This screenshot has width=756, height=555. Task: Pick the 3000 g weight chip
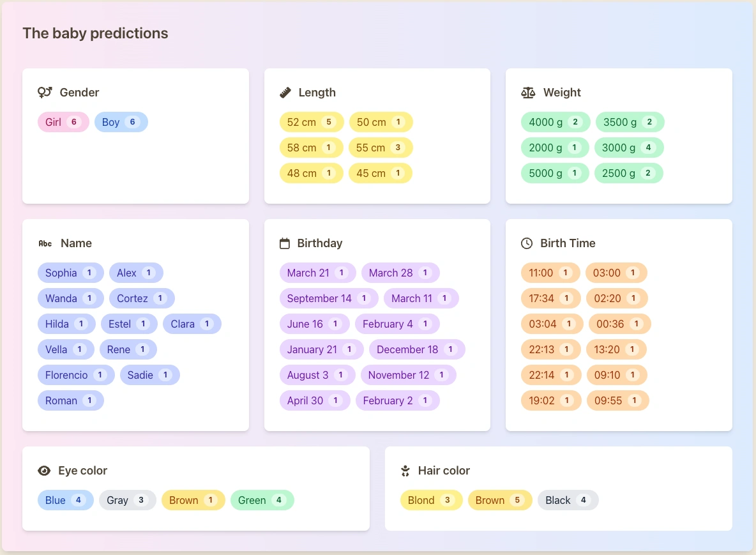(x=628, y=148)
